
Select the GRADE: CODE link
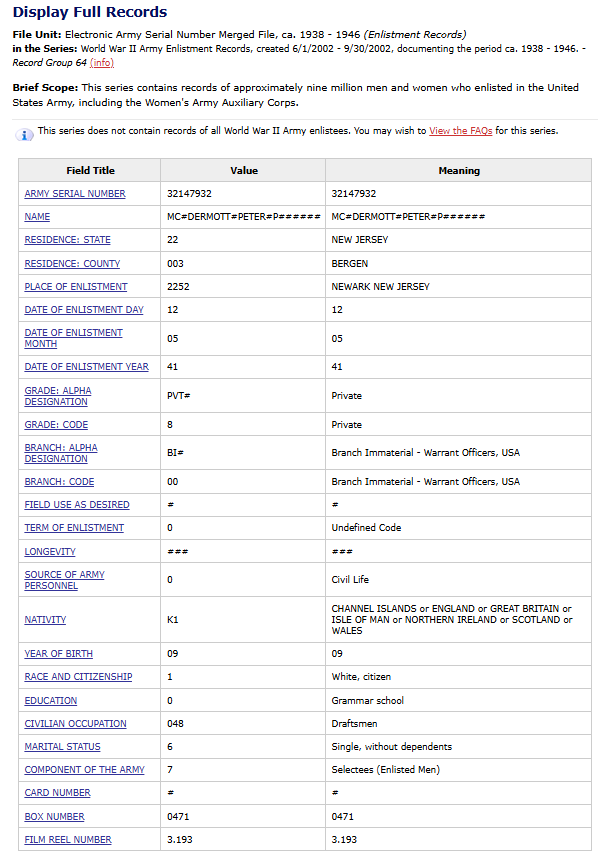point(56,425)
